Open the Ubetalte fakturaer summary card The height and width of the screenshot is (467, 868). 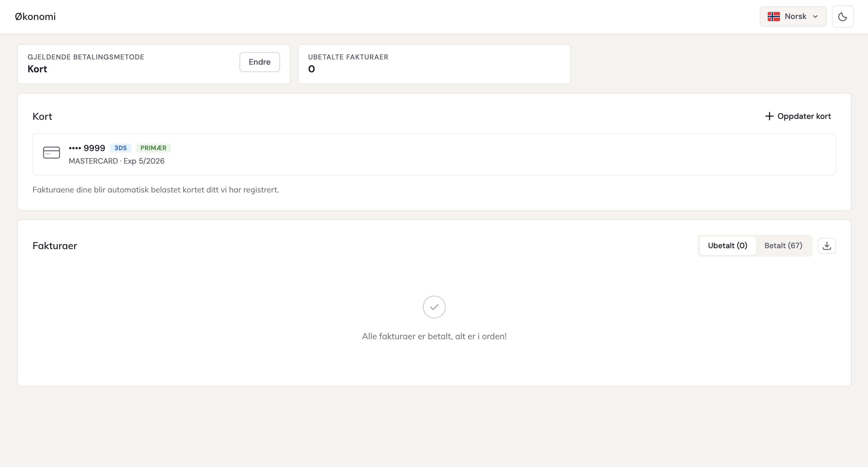(434, 64)
